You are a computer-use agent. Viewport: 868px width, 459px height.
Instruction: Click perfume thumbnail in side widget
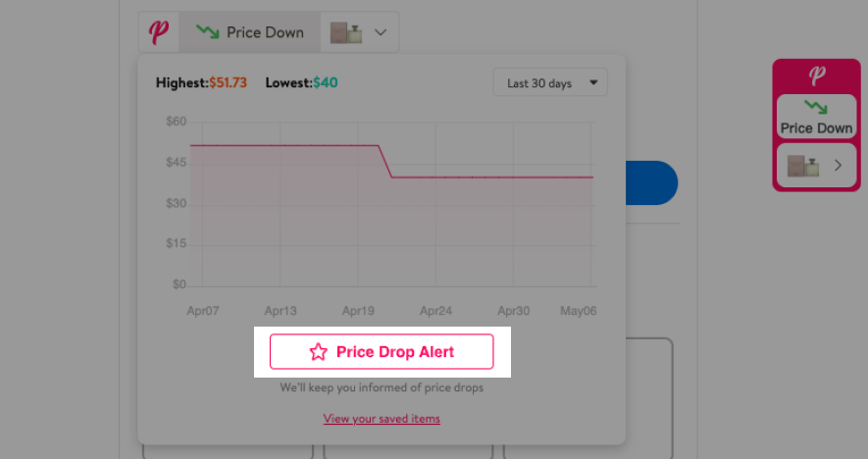click(x=802, y=166)
